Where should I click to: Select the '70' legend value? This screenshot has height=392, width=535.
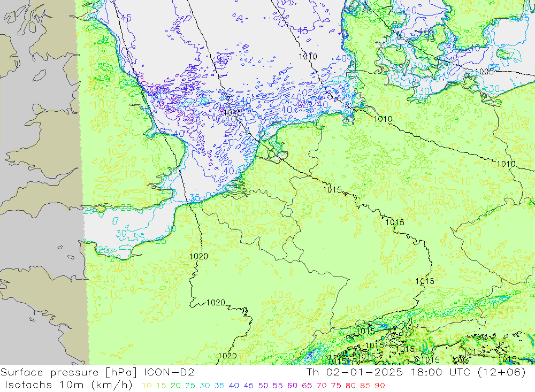(x=322, y=386)
